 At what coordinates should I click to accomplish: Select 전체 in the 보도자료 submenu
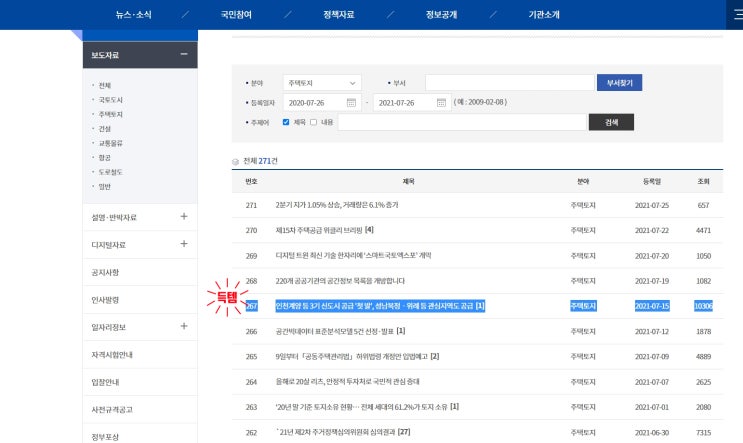(105, 85)
